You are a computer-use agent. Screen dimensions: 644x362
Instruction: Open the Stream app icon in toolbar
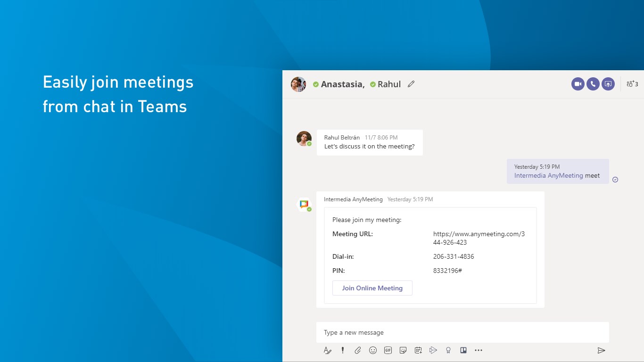click(x=433, y=350)
